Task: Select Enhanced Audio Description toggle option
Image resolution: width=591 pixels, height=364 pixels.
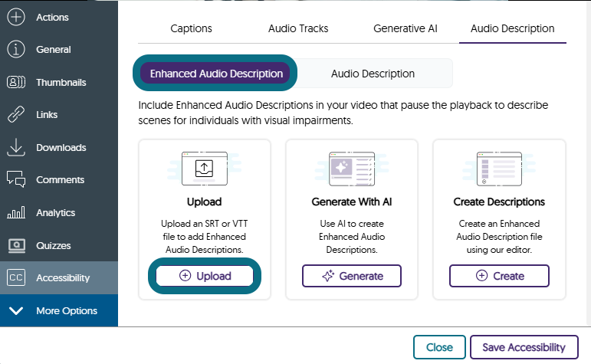Action: 215,73
